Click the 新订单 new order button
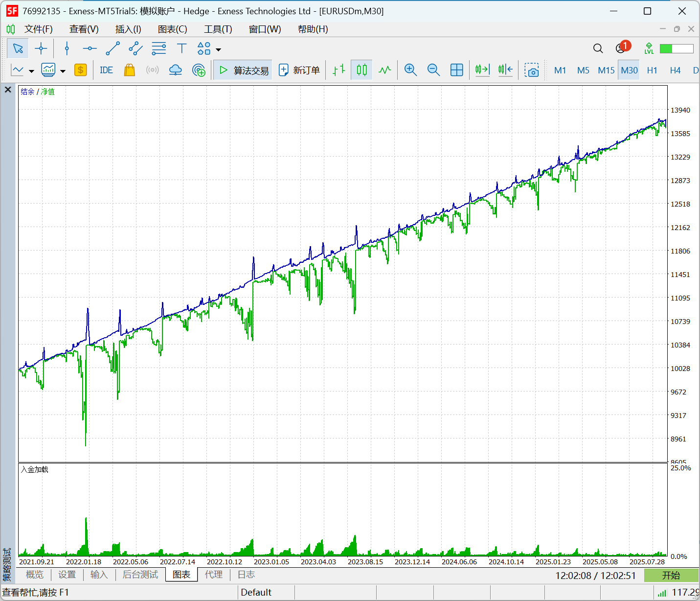 click(299, 70)
